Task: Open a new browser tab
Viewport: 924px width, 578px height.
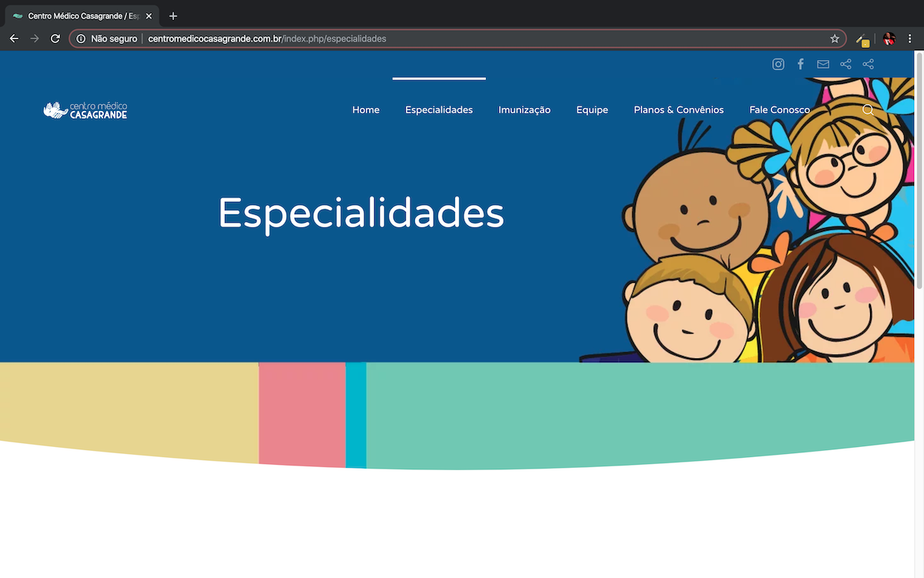Action: click(173, 16)
